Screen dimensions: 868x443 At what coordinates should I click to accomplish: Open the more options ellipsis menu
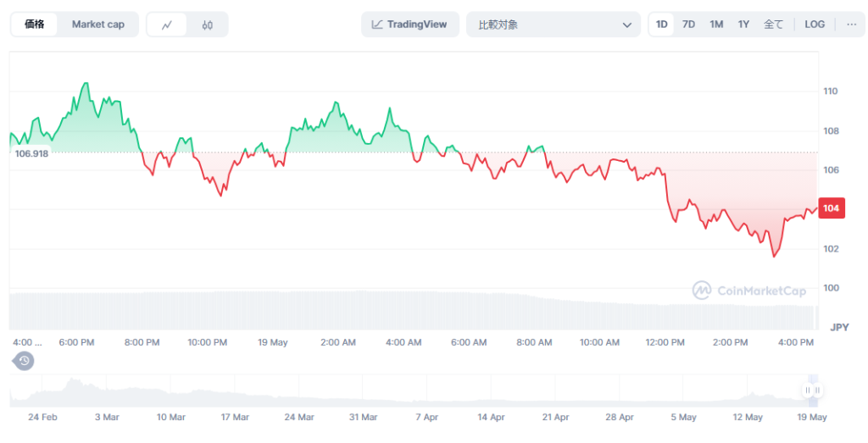pyautogui.click(x=851, y=25)
